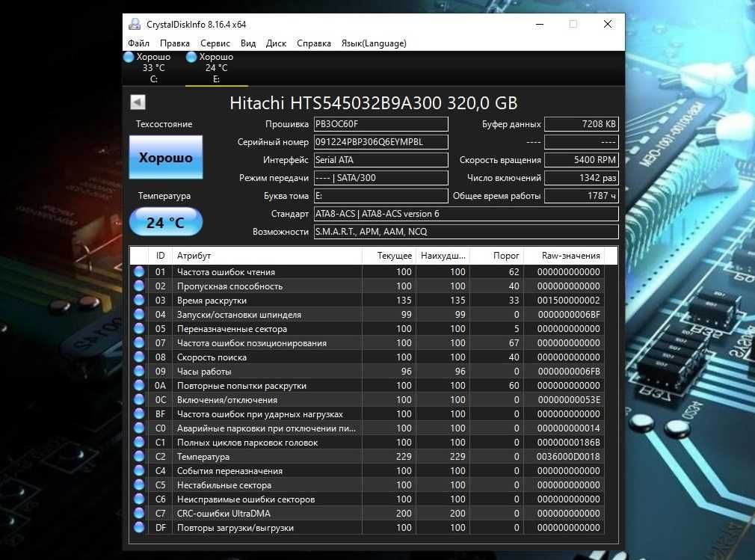Click raw value 0036000D0018
Image resolution: width=755 pixels, height=560 pixels.
click(568, 457)
